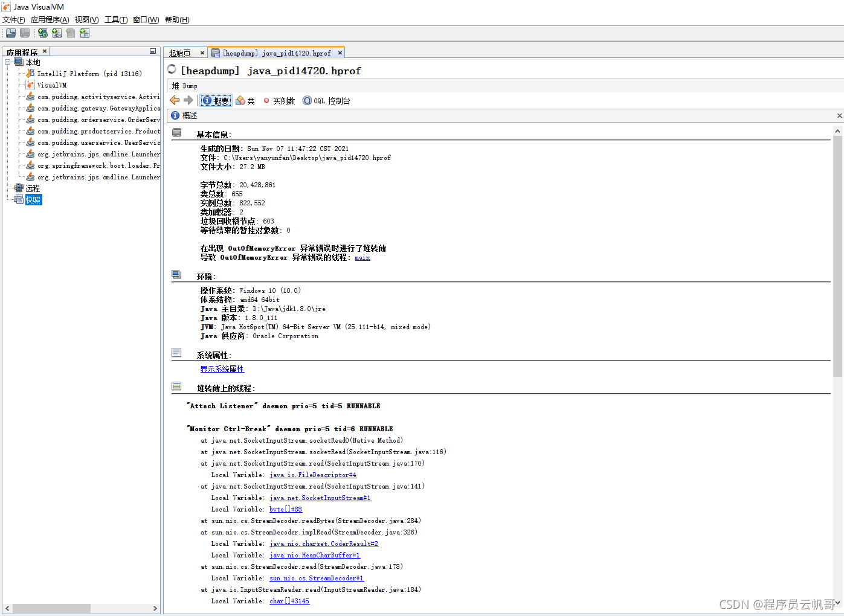Open java.net.SocketInputStream#1 link
This screenshot has height=616, width=844.
320,498
